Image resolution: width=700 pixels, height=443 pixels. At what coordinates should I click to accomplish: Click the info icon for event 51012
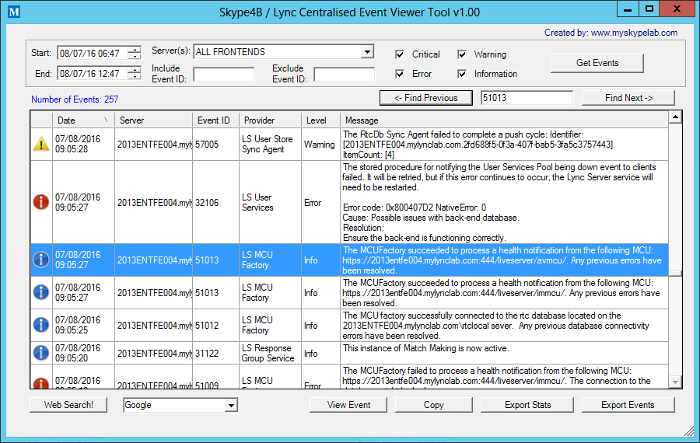(x=40, y=323)
